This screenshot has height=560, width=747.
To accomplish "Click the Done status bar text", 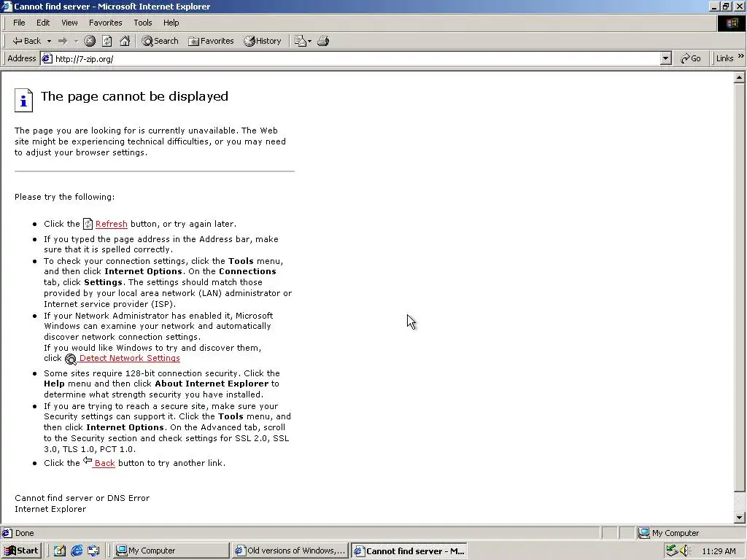I will [24, 533].
